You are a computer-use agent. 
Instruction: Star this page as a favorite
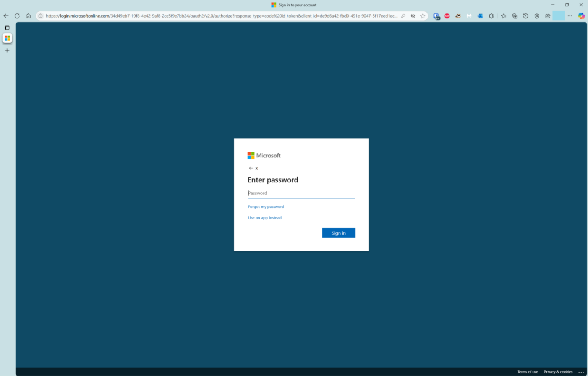(x=423, y=16)
